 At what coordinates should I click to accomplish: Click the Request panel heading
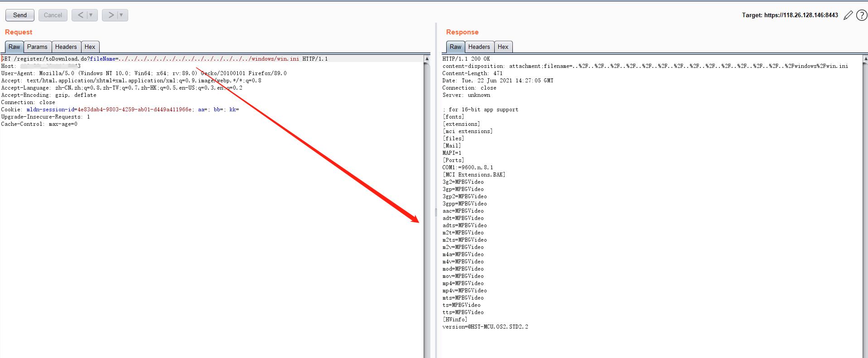click(x=19, y=32)
